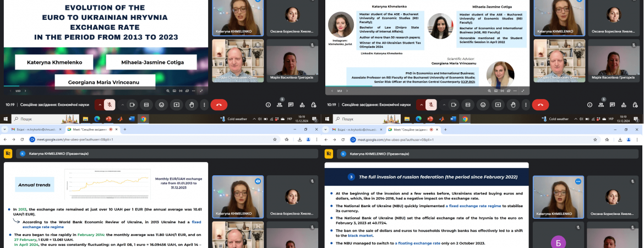The height and width of the screenshot is (248, 644).
Task: Enter fullscreen on presenter-bios slide presentation
Action: pos(523,91)
